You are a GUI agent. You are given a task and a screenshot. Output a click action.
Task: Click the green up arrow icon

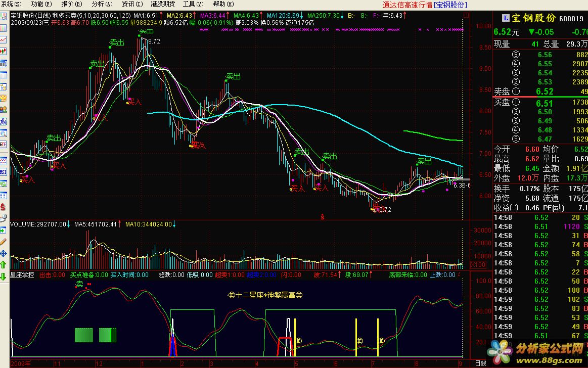[x=3, y=265]
